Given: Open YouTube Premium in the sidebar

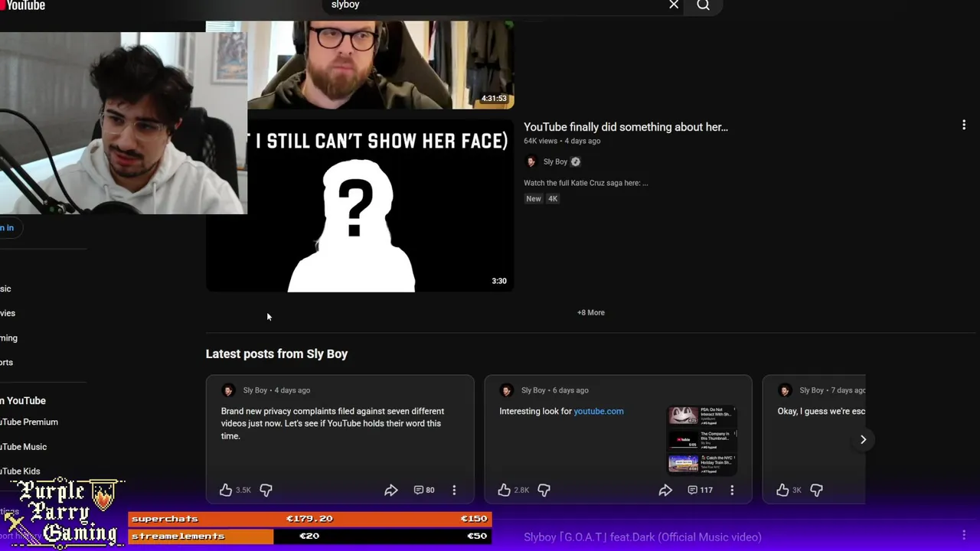Looking at the screenshot, I should click(x=29, y=422).
